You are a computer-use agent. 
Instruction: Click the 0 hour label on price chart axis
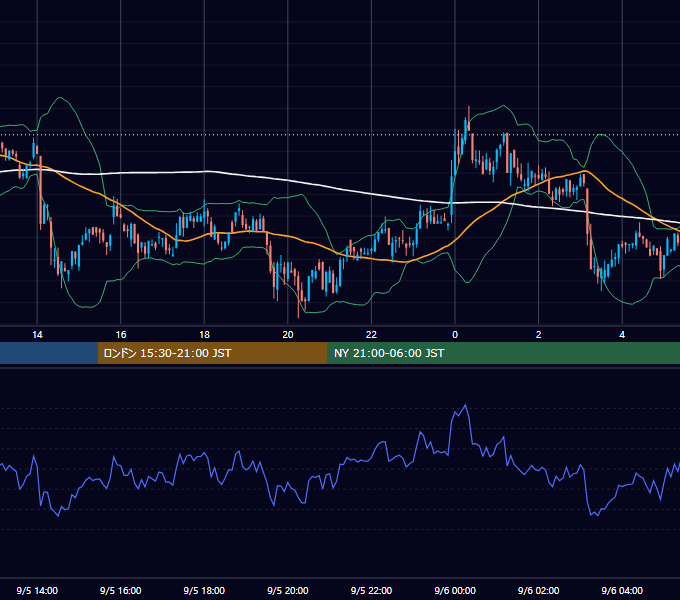[x=455, y=335]
